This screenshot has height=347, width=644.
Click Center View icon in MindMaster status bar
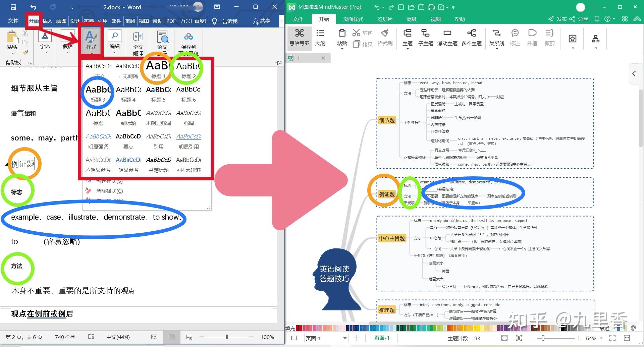coord(519,338)
